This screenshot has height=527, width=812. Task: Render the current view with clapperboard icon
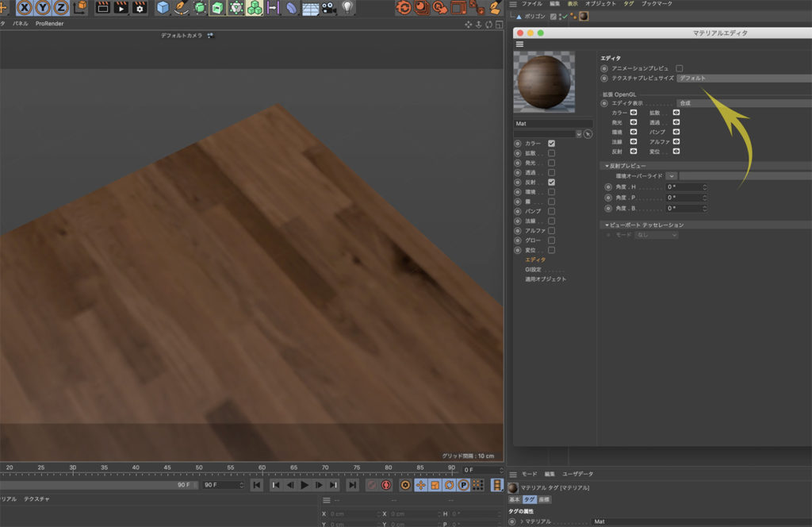click(102, 7)
